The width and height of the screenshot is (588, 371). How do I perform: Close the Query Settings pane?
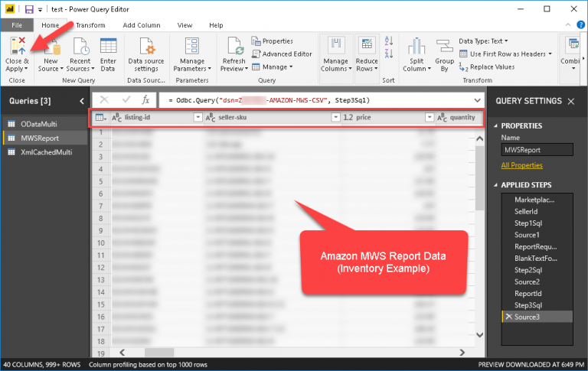[571, 101]
